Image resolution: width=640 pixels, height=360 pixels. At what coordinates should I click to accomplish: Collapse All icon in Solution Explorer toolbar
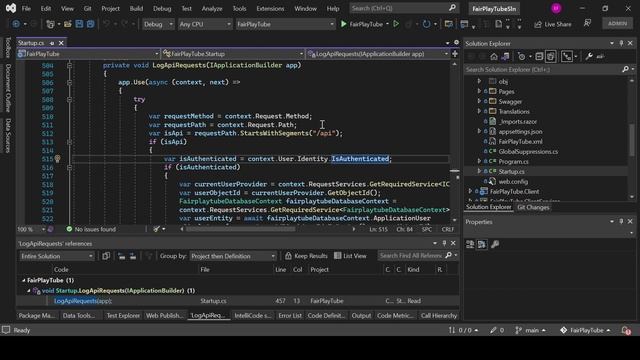539,56
